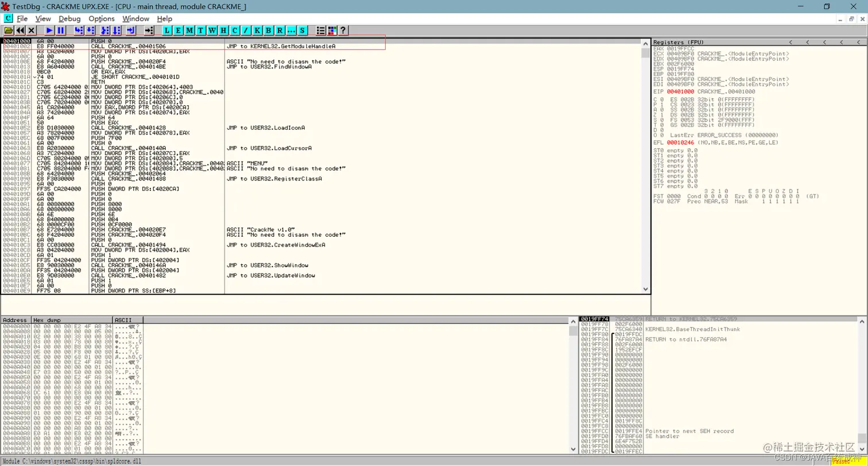Open the Options menu
The width and height of the screenshot is (868, 466).
(x=102, y=18)
